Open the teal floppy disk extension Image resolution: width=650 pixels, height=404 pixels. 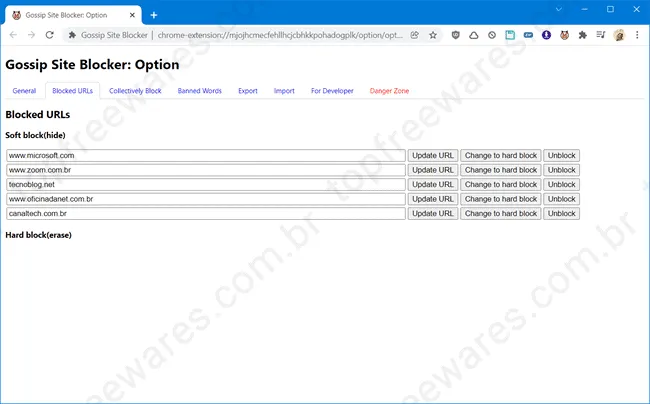point(510,35)
